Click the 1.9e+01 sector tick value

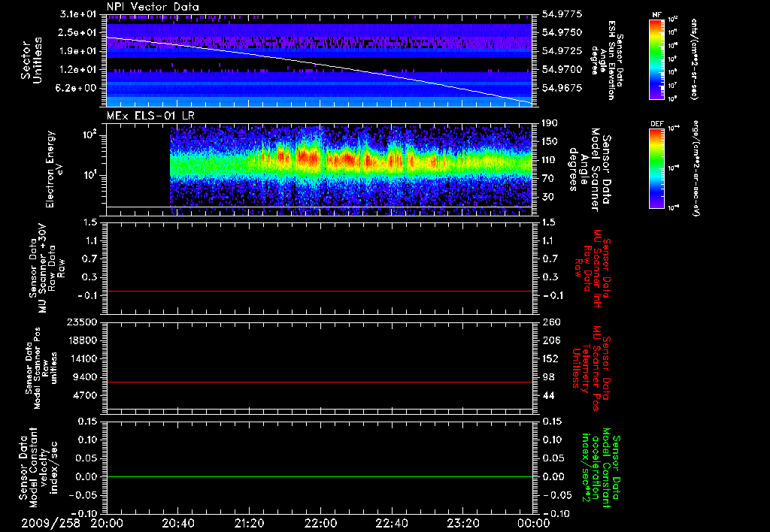(x=77, y=51)
